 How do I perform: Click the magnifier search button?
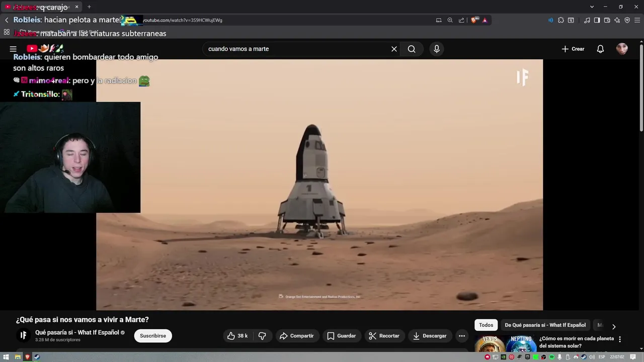pos(412,49)
